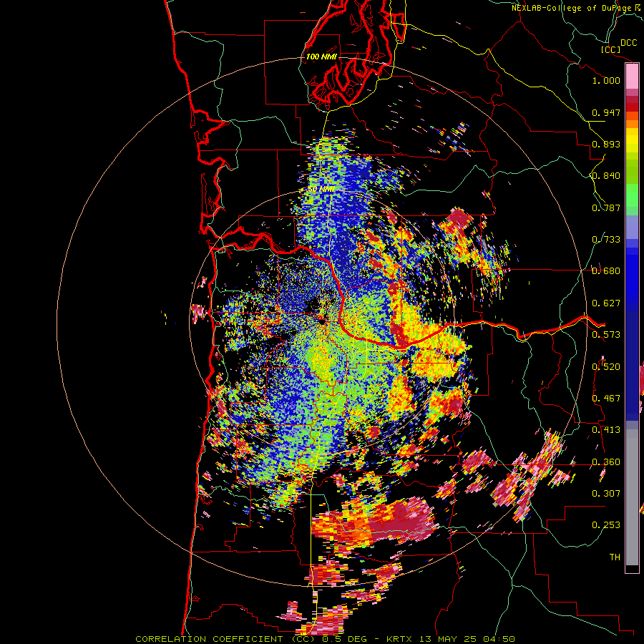Select the 0.360 scale value
The height and width of the screenshot is (644, 644).
pos(606,462)
